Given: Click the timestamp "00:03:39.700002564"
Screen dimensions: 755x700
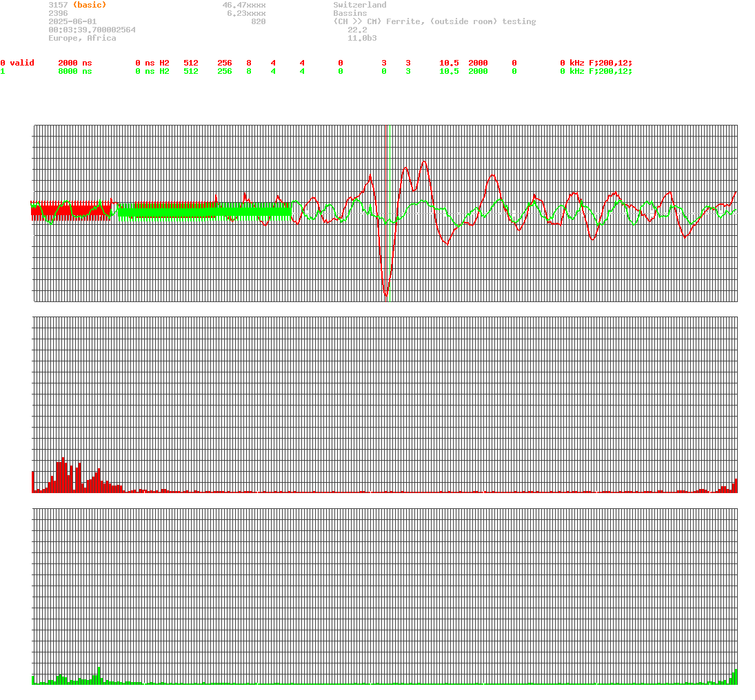Looking at the screenshot, I should 92,30.
